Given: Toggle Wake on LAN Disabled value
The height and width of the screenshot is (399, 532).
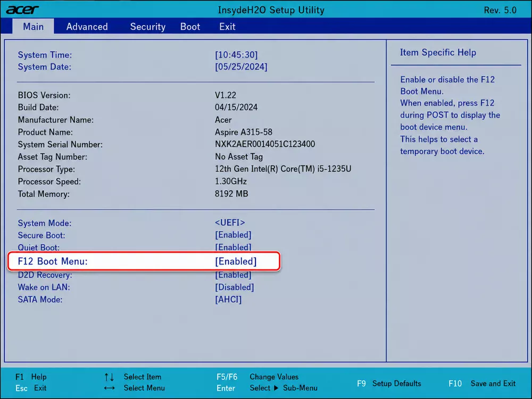Looking at the screenshot, I should [235, 287].
